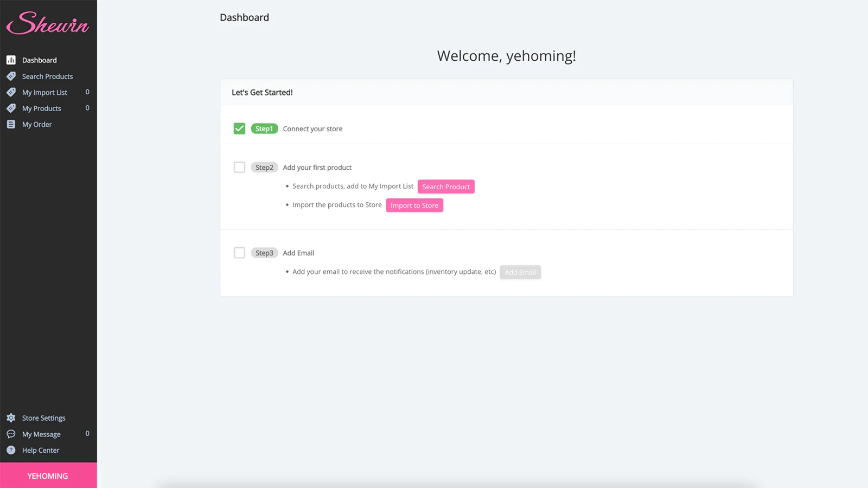The width and height of the screenshot is (868, 488).
Task: Open My Message chat bubble icon
Action: pos(11,434)
